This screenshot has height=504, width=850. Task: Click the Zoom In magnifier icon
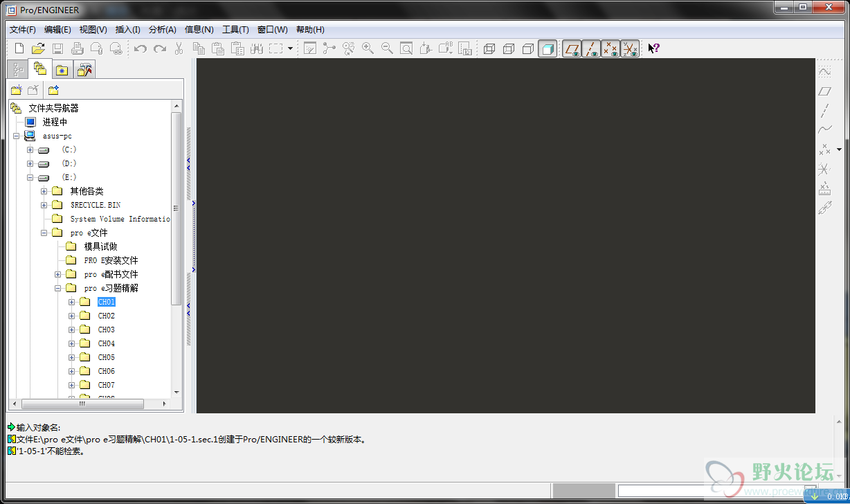click(x=368, y=48)
